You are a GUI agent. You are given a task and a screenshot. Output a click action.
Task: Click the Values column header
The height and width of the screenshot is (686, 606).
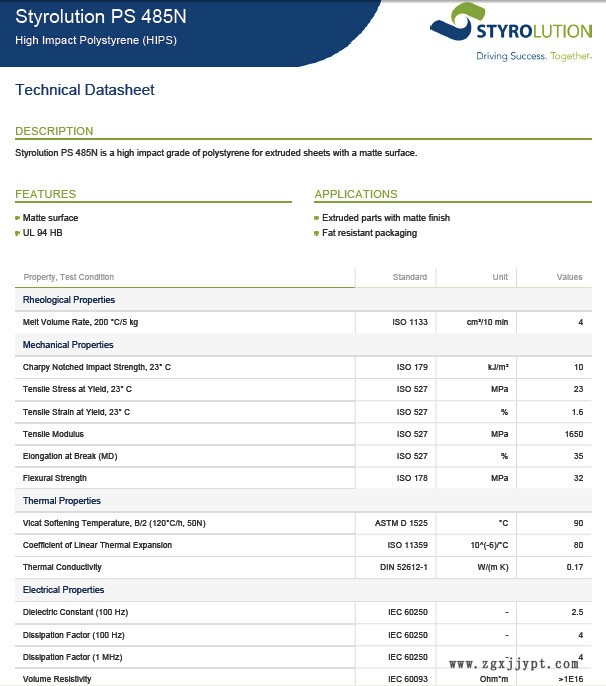(569, 277)
